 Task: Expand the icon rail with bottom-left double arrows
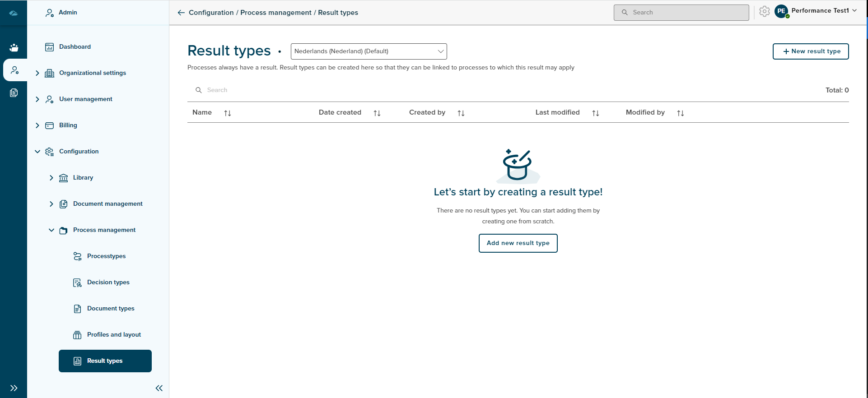tap(14, 388)
